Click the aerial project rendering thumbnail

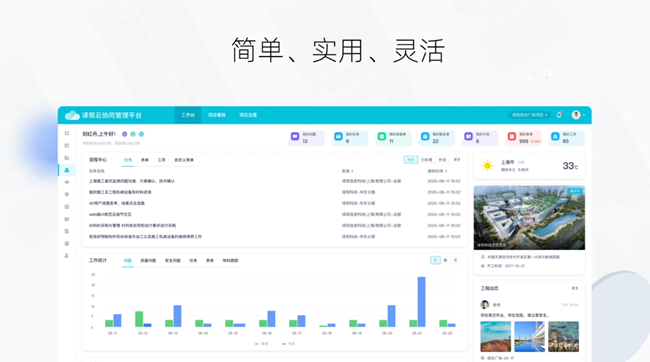tap(529, 218)
